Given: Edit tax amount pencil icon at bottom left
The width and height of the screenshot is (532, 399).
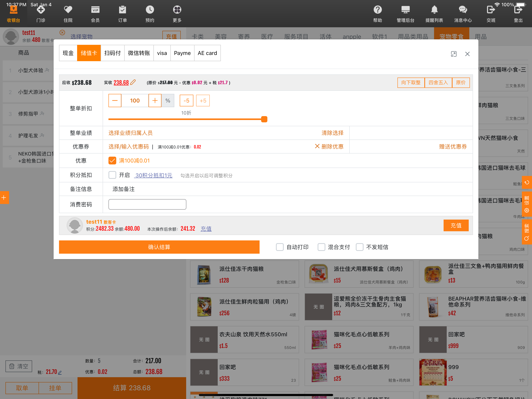Looking at the screenshot, I should [x=60, y=373].
